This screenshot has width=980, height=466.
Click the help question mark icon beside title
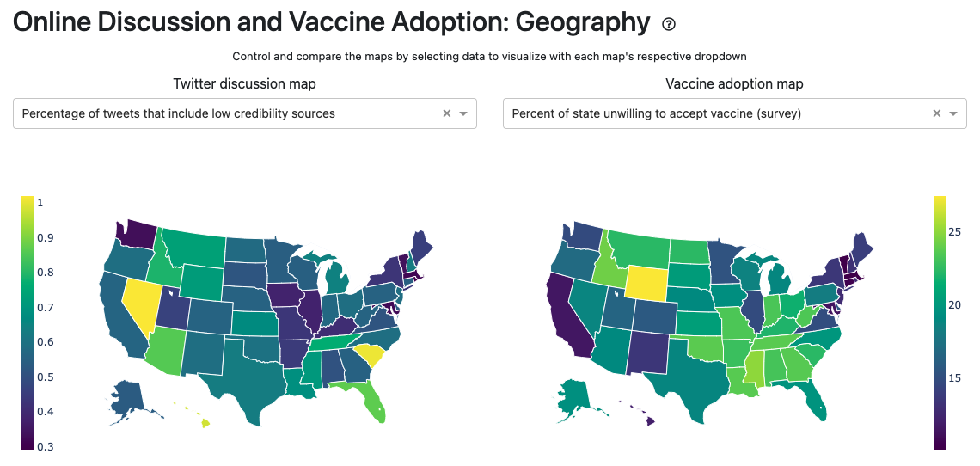(x=669, y=24)
